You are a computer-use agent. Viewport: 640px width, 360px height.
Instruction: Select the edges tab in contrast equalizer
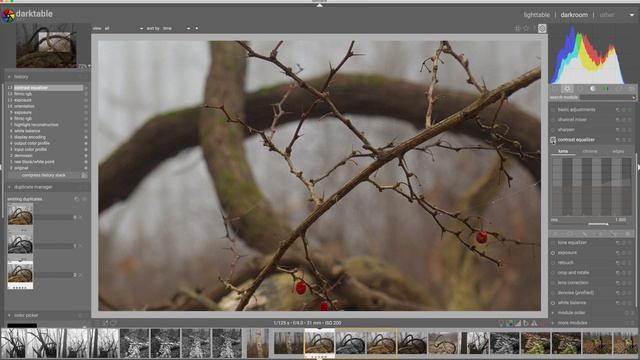tap(618, 151)
